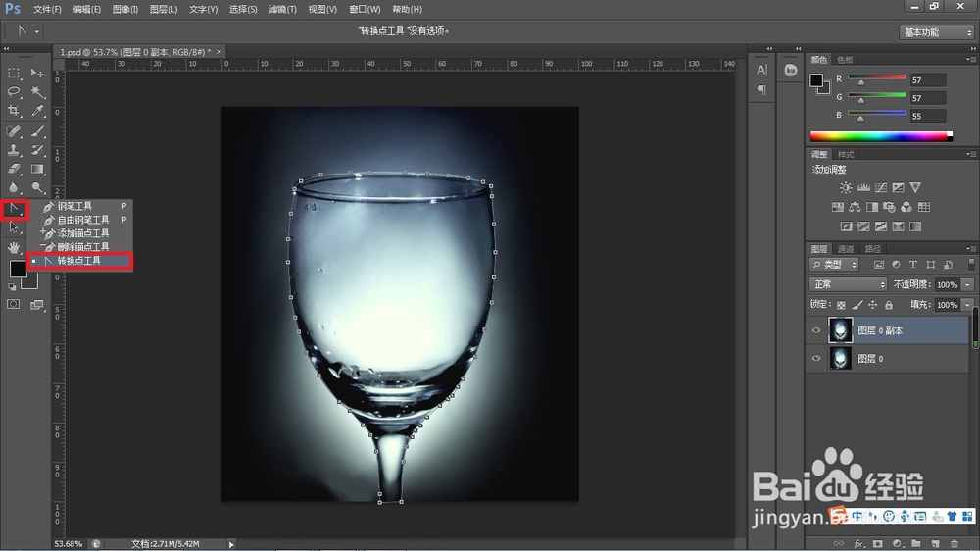Click the Levels adjustment icon
The image size is (980, 551).
coord(863,187)
